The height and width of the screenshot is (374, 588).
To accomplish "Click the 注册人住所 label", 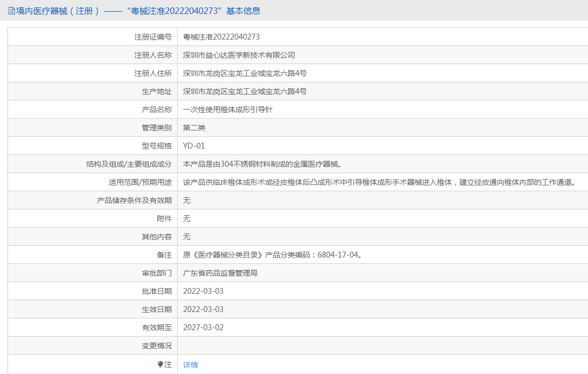I will click(153, 73).
